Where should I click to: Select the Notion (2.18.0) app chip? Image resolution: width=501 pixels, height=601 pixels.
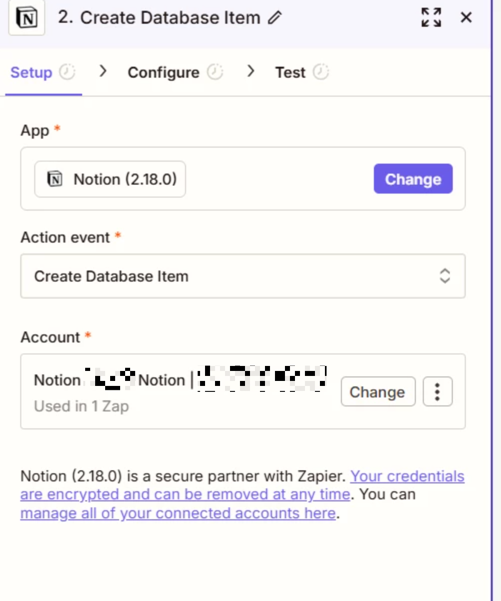(x=110, y=179)
